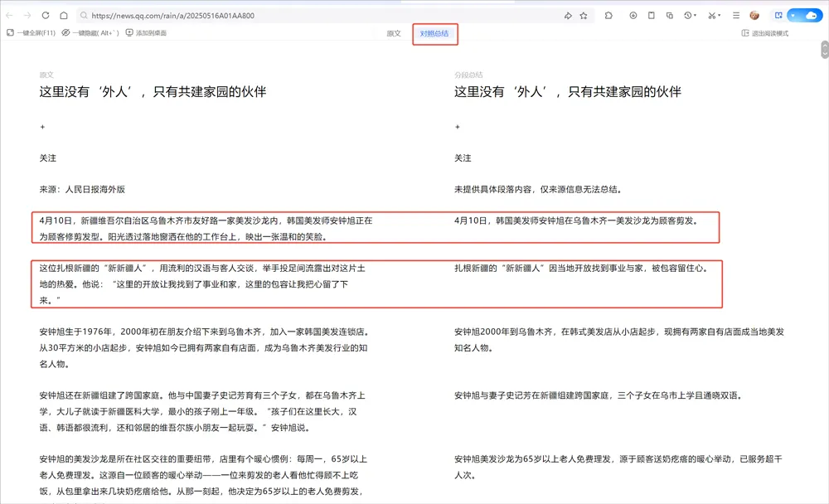Click summary '安钟旭与妻子史记芳在新疆组建跨国家庭'
This screenshot has height=504, width=829.
tap(599, 395)
